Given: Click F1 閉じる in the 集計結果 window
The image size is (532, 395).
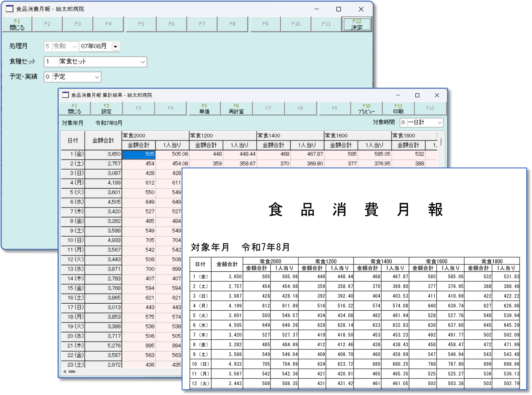Looking at the screenshot, I should click(x=74, y=108).
